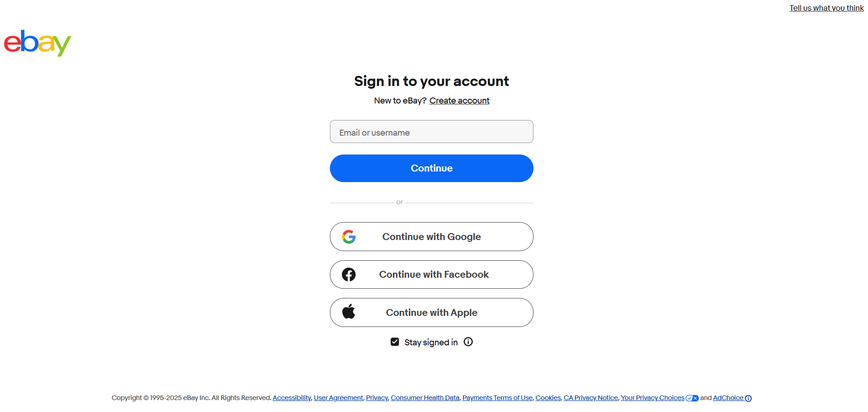
Task: Click the AdChoice info icon
Action: point(748,398)
